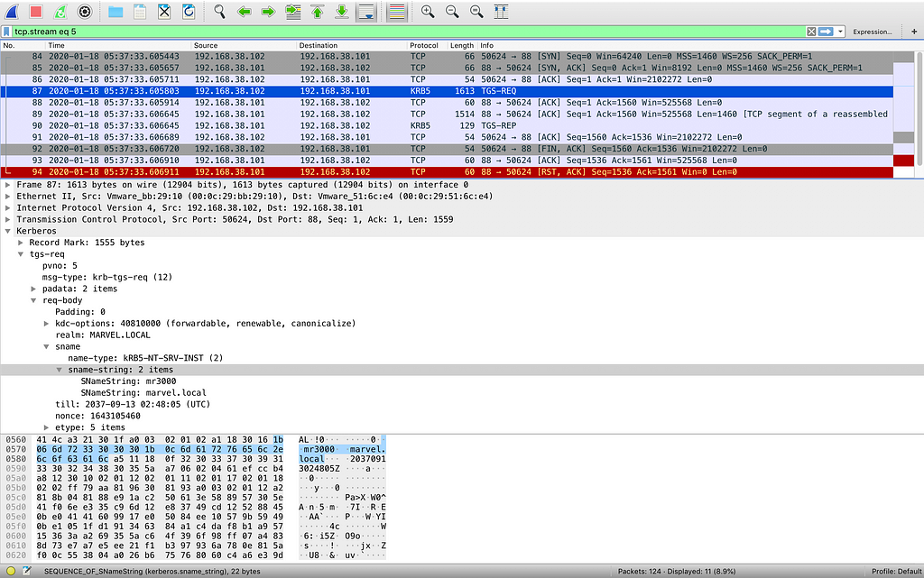Click Profile: Default in the status bar
Image resolution: width=924 pixels, height=578 pixels.
pyautogui.click(x=896, y=572)
